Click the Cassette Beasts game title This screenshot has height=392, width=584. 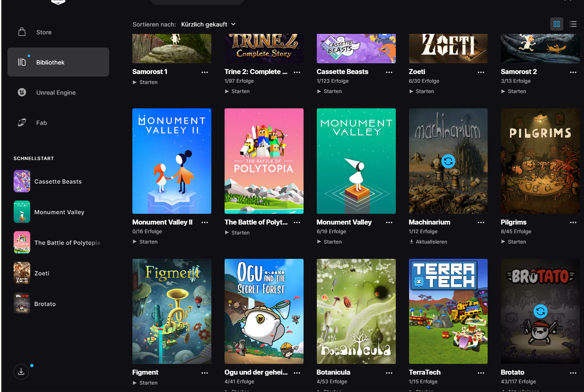pos(342,72)
